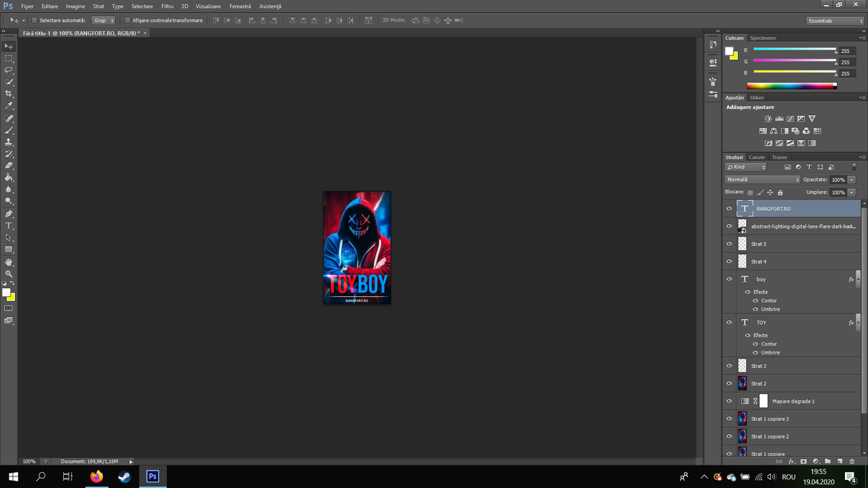This screenshot has height=488, width=868.
Task: Collapse effects of the TOY layer
Action: 859,323
